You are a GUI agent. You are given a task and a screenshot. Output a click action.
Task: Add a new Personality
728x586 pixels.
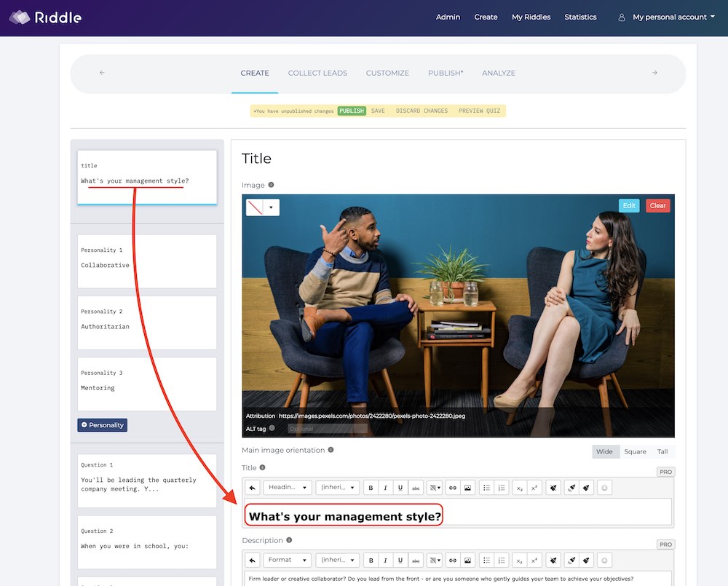pyautogui.click(x=102, y=425)
